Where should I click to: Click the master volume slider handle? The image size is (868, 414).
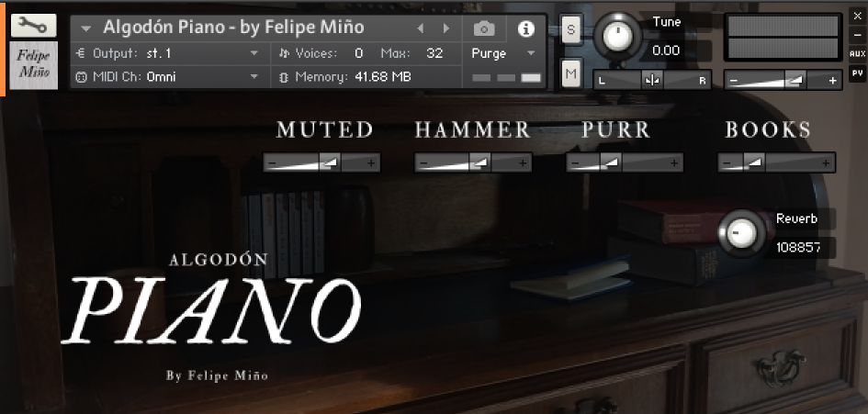(795, 81)
